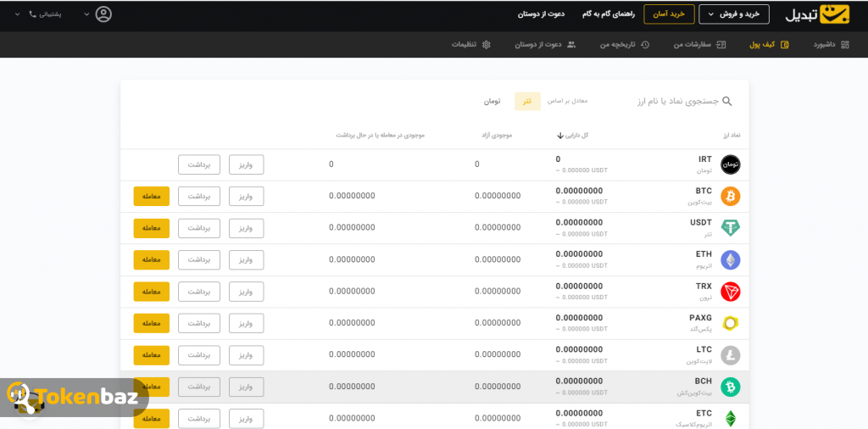
Task: Click برداشت button in PAXG row
Action: (x=198, y=323)
